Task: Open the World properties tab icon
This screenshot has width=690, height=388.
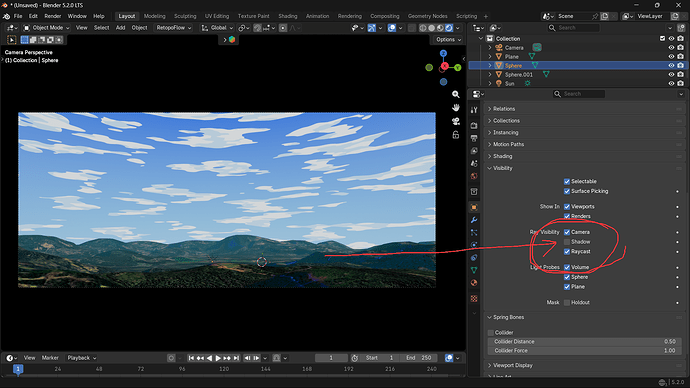Action: [x=474, y=176]
